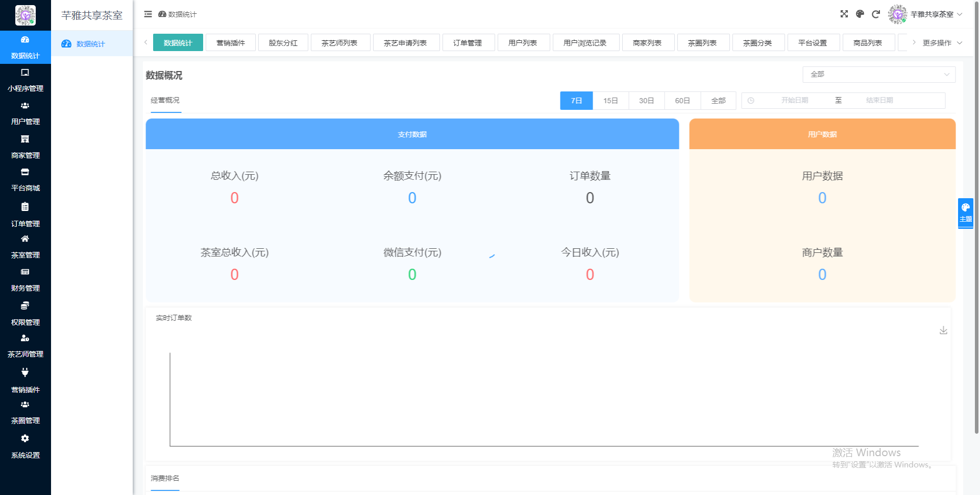This screenshot has width=980, height=495.
Task: Expand the 全部 filter dropdown
Action: 878,75
